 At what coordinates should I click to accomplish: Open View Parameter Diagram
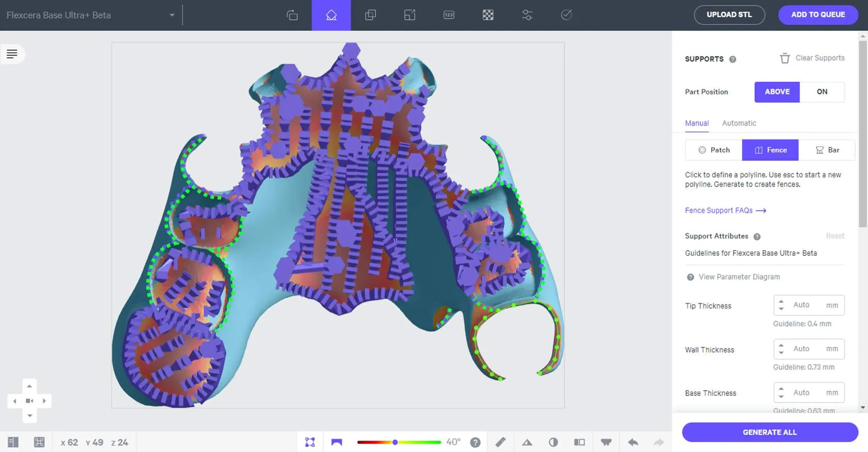click(733, 277)
